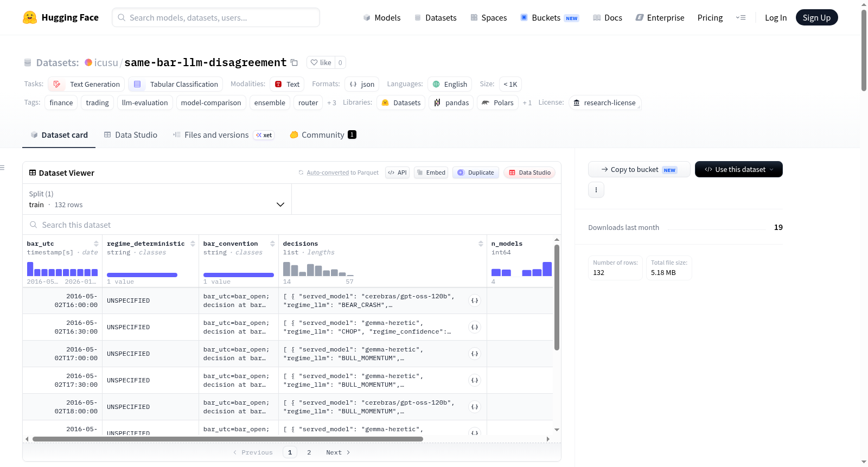Open Docs in the navbar
868x467 pixels.
[x=608, y=17]
